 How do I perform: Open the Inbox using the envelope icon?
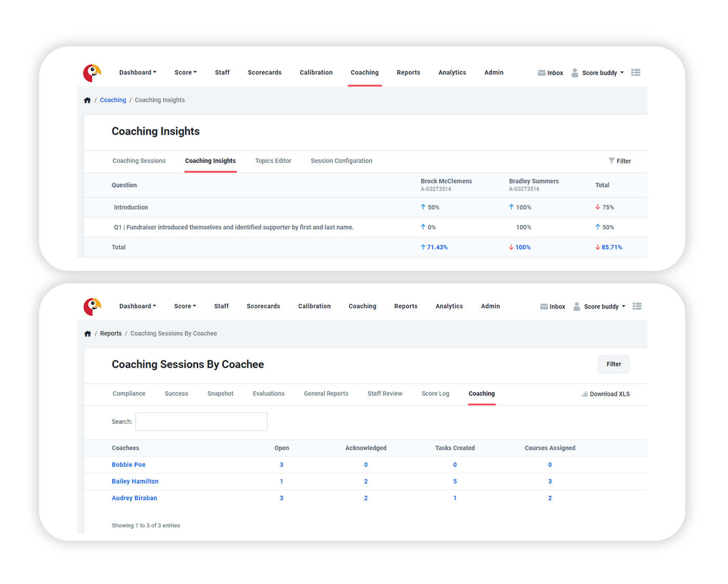click(541, 72)
